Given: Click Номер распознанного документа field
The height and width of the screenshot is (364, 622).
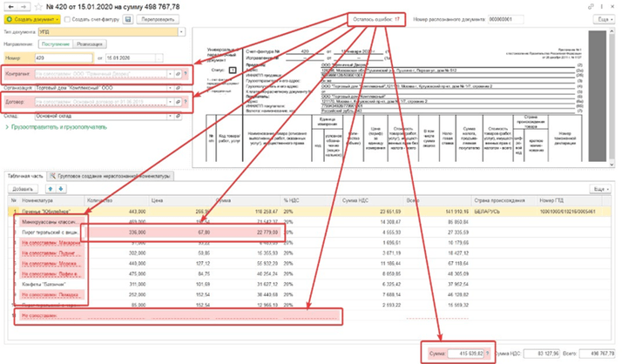Looking at the screenshot, I should (505, 19).
